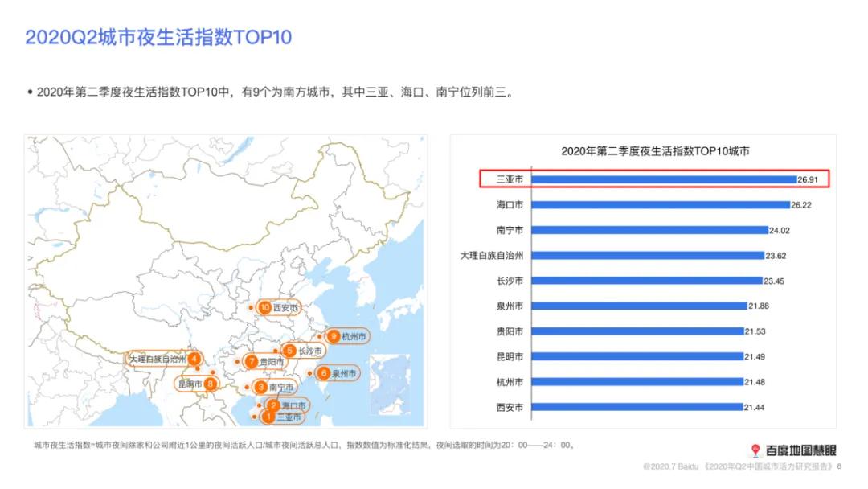This screenshot has width=868, height=489.
Task: Select map marker 1 for 三亚市
Action: (269, 416)
